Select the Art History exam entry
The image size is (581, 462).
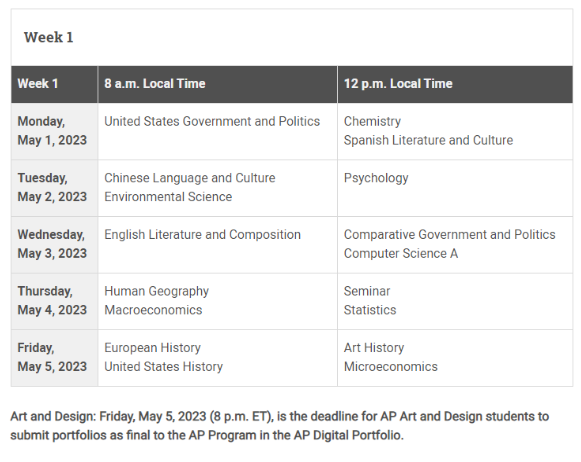pyautogui.click(x=374, y=348)
